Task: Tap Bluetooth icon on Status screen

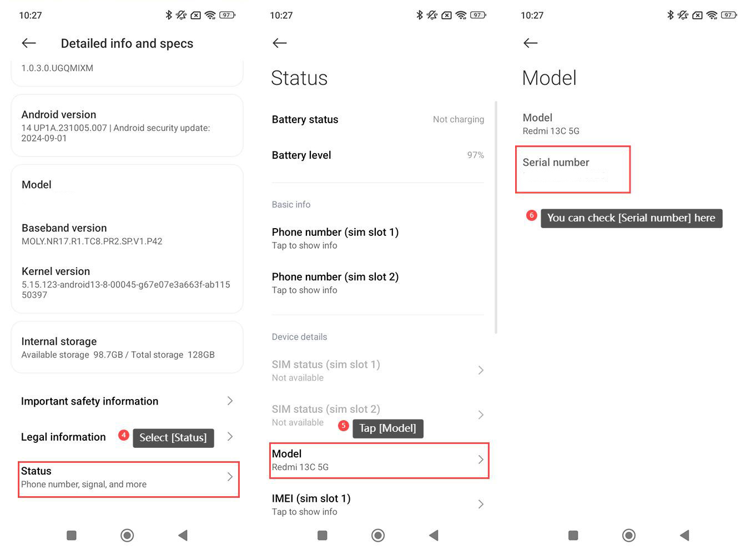Action: coord(420,15)
